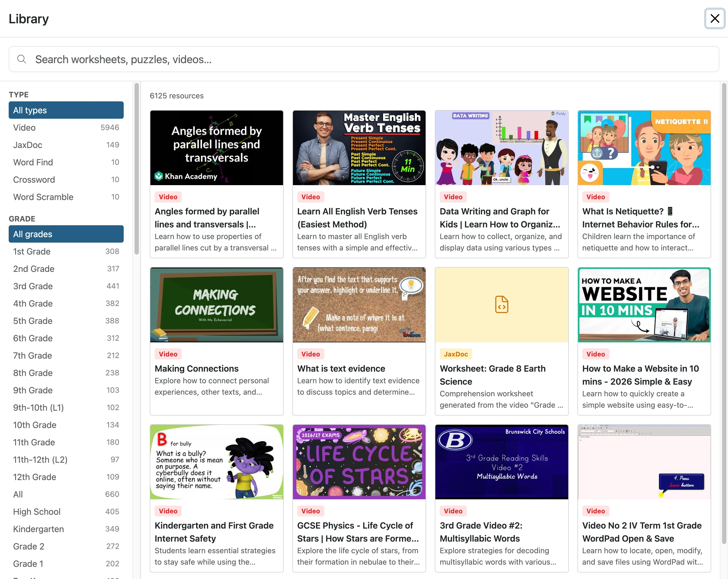The width and height of the screenshot is (728, 579).
Task: Click the search worksheets input field
Action: [x=364, y=59]
